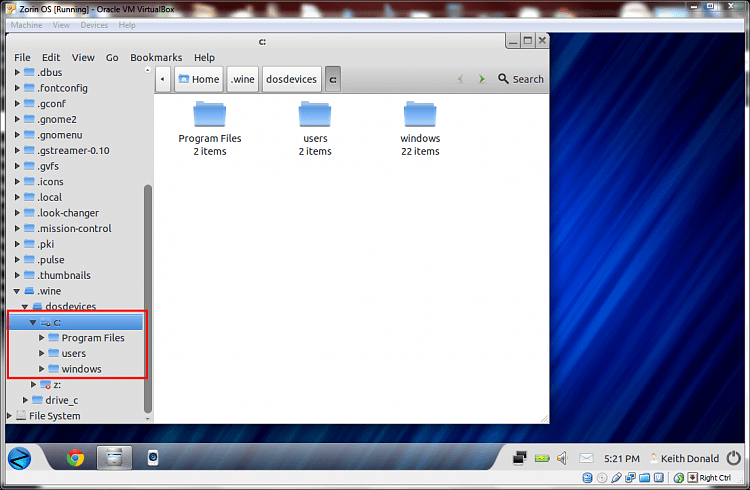The height and width of the screenshot is (490, 750).
Task: Collapse the dosdevices tree folder
Action: pyautogui.click(x=25, y=307)
